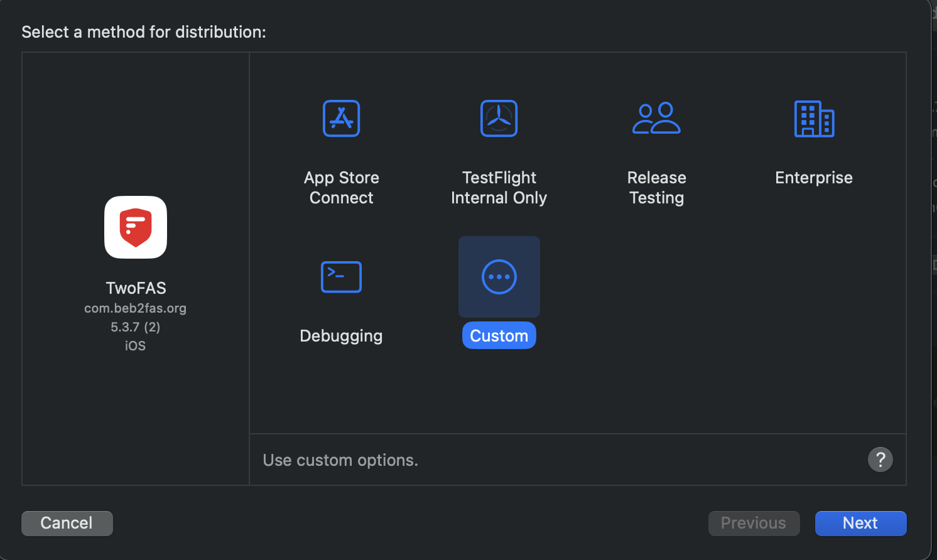Screen dimensions: 937x560
Task: Click the Release Testing label
Action: coord(657,188)
